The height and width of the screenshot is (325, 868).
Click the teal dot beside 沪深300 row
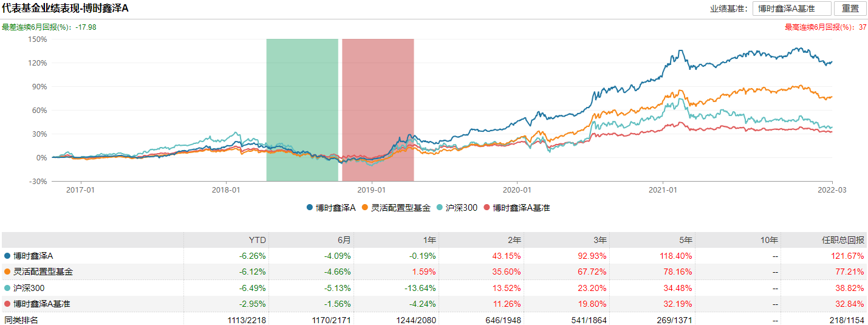(7, 288)
